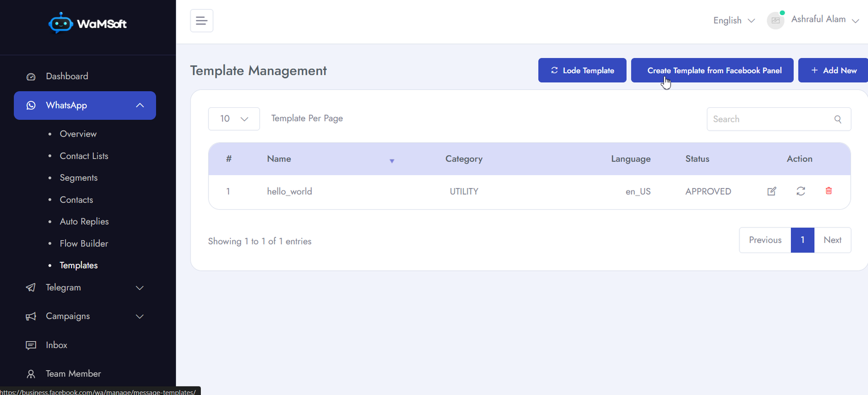This screenshot has height=395, width=868.
Task: Collapse the WhatsApp menu section
Action: tap(140, 105)
